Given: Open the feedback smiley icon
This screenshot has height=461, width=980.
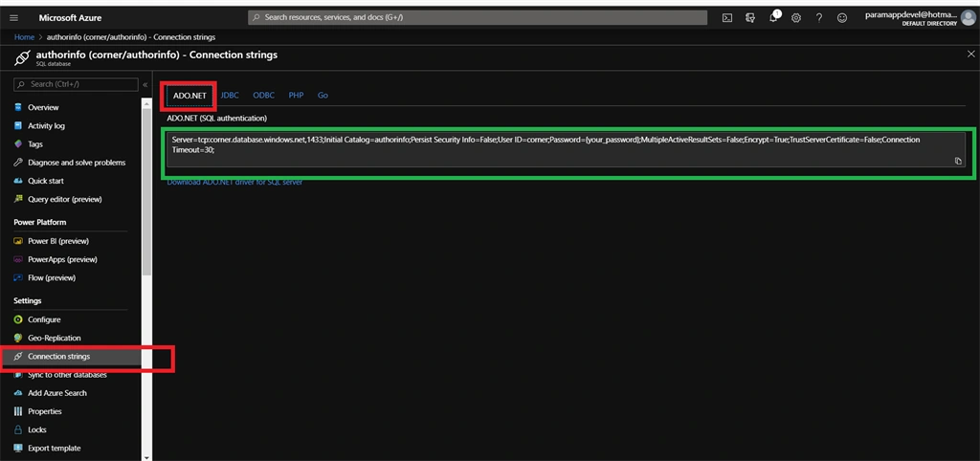Looking at the screenshot, I should pyautogui.click(x=842, y=18).
